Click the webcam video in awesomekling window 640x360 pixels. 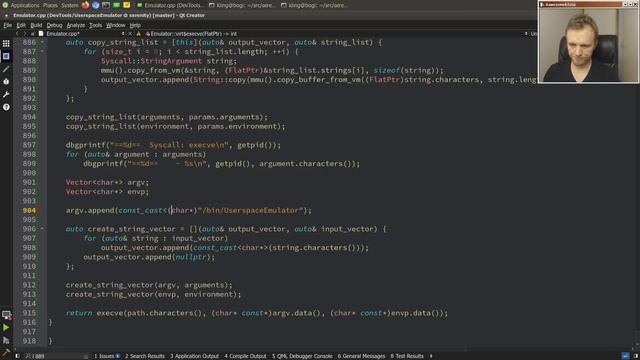[589, 45]
